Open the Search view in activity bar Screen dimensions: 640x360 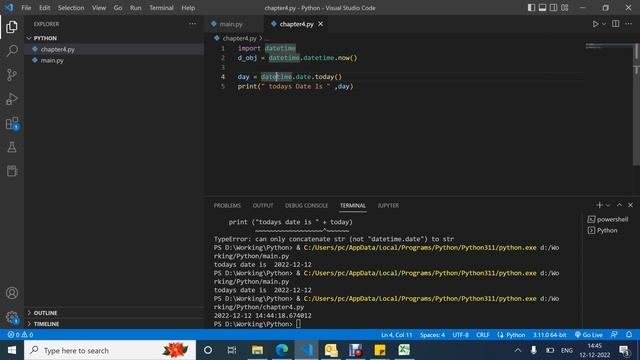tap(12, 51)
